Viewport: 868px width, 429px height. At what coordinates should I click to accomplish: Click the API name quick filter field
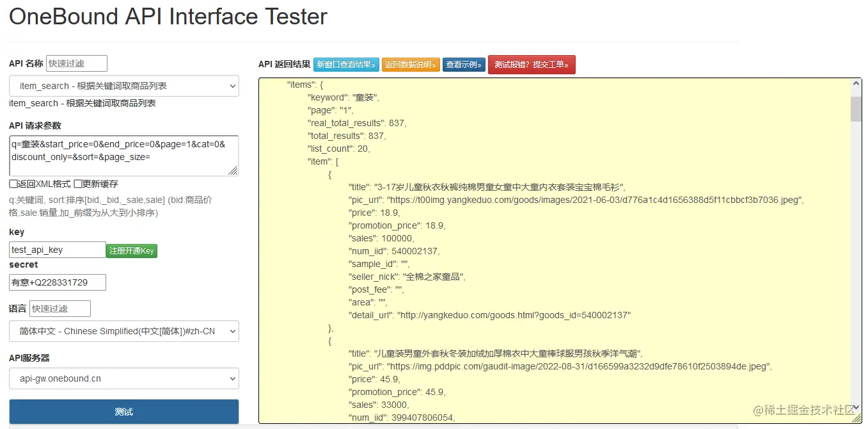coord(77,63)
